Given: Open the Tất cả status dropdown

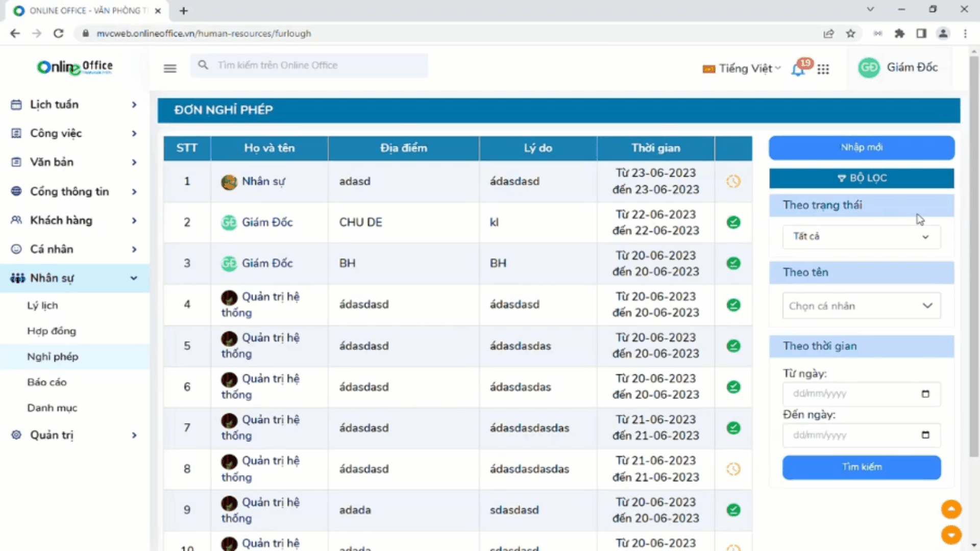Looking at the screenshot, I should [861, 237].
